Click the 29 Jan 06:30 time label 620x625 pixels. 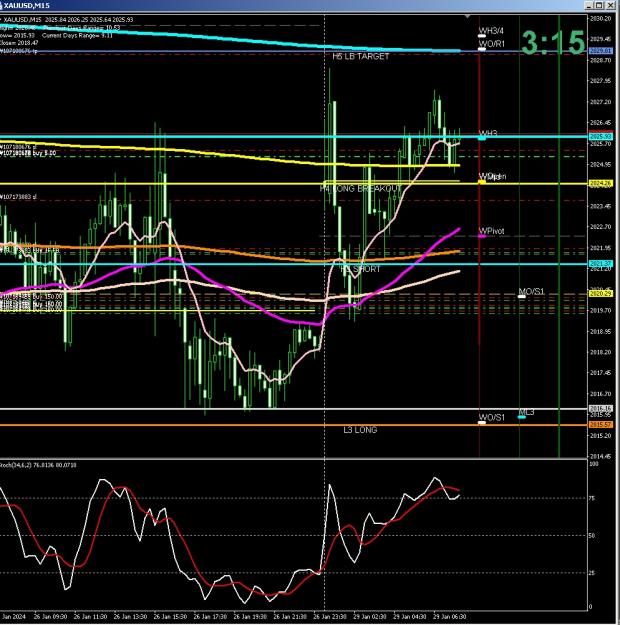pyautogui.click(x=449, y=617)
